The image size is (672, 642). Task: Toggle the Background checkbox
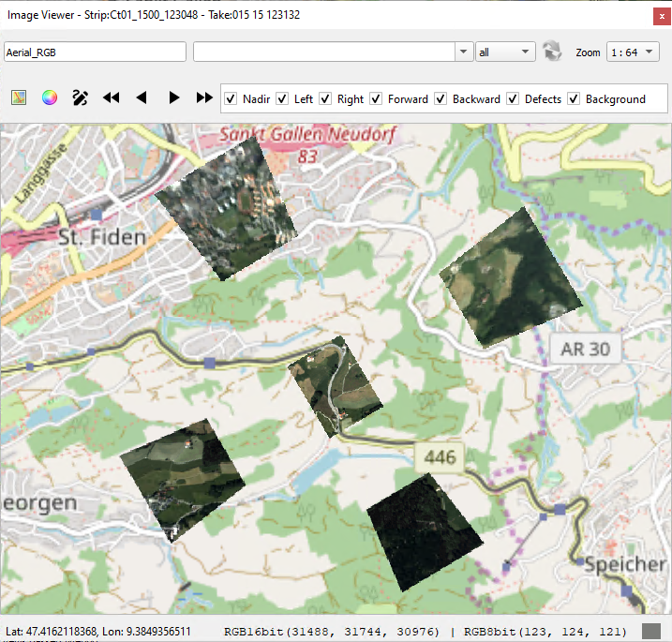[574, 98]
